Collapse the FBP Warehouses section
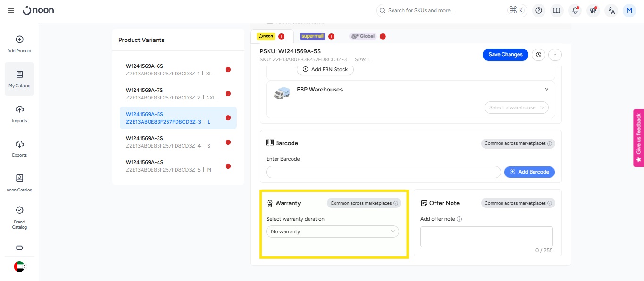The image size is (644, 281). [546, 89]
